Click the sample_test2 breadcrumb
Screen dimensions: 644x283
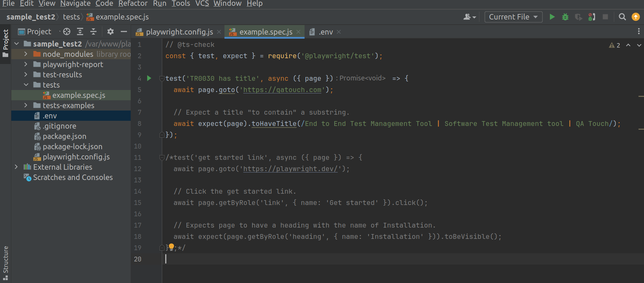pos(31,17)
